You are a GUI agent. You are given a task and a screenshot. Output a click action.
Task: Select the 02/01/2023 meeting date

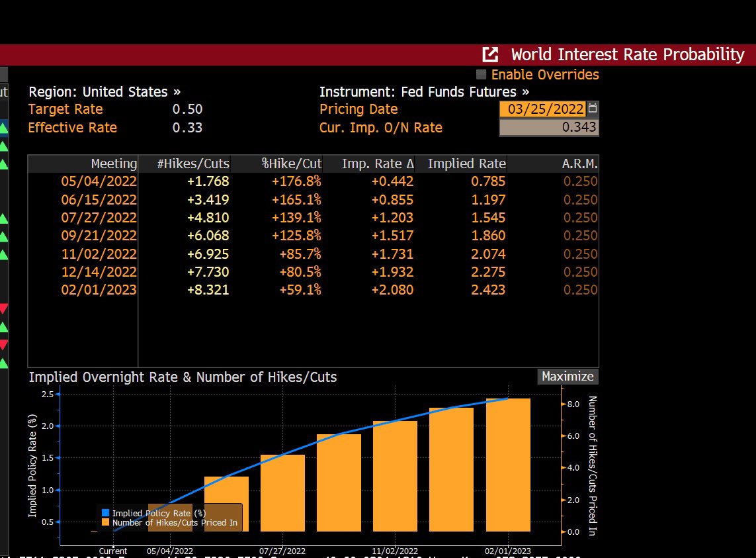pos(99,290)
